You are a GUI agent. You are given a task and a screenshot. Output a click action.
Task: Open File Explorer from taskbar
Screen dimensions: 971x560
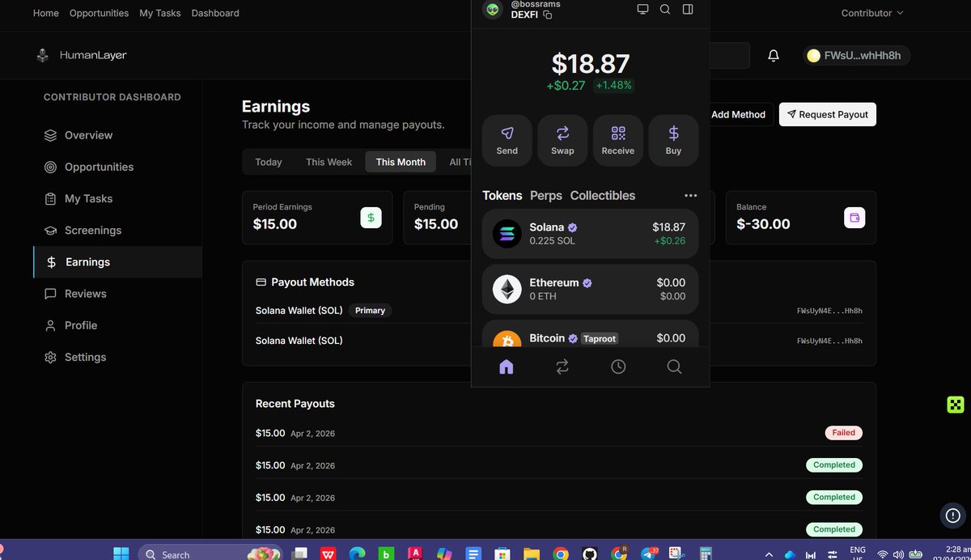coord(532,554)
